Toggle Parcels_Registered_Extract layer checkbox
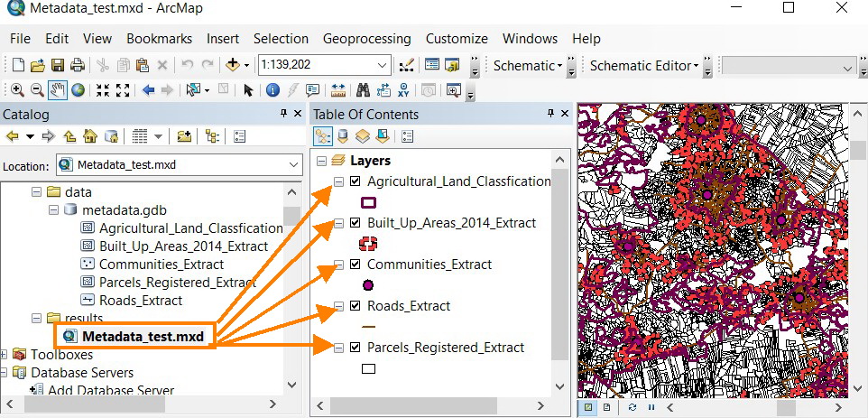The width and height of the screenshot is (868, 418). point(355,348)
